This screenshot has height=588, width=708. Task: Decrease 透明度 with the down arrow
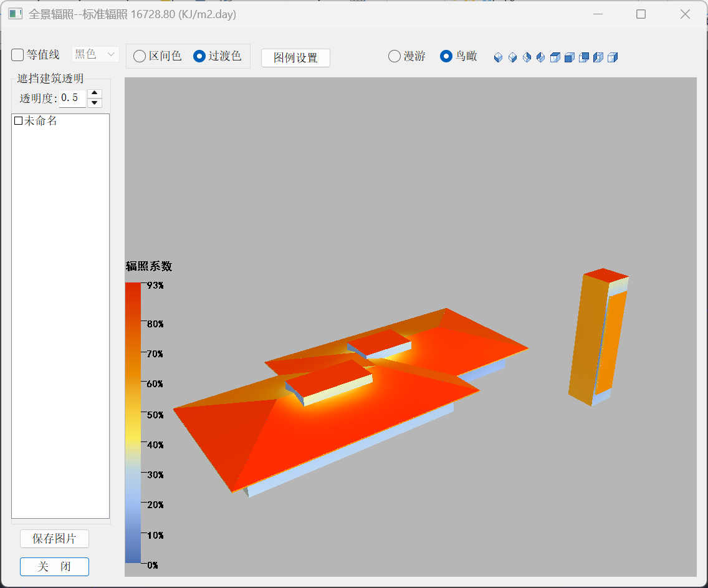click(95, 103)
